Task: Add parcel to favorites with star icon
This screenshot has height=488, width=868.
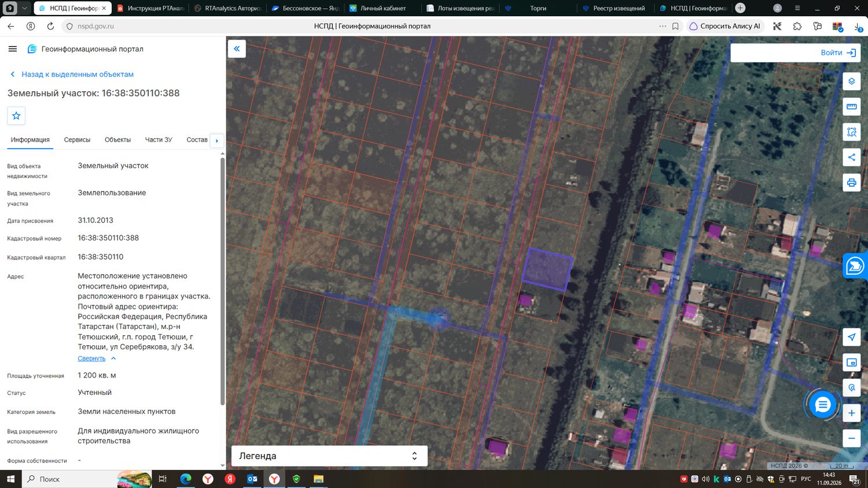Action: [x=16, y=116]
